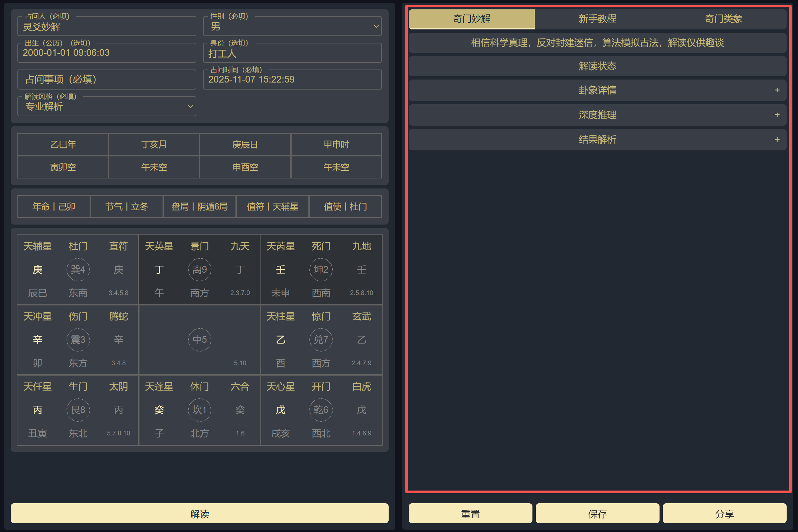Screen dimensions: 798x532
Task: Expand the 深度推理 plus sign
Action: pos(777,115)
